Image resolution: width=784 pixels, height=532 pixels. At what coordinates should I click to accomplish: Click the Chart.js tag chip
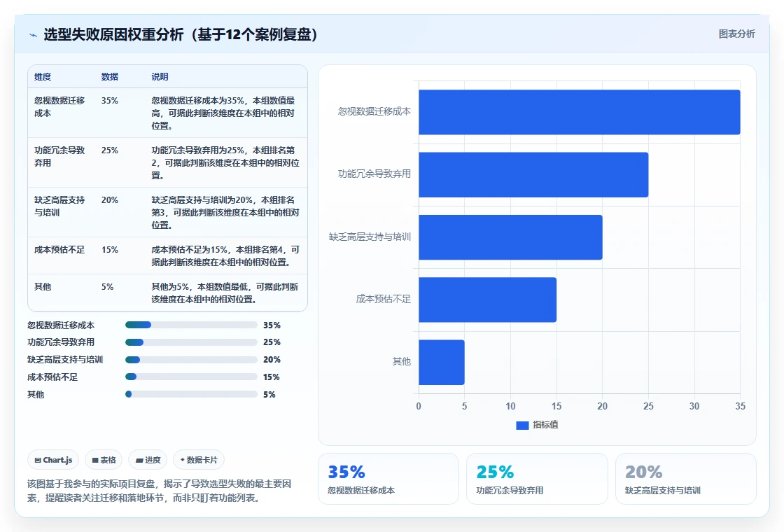[53, 460]
